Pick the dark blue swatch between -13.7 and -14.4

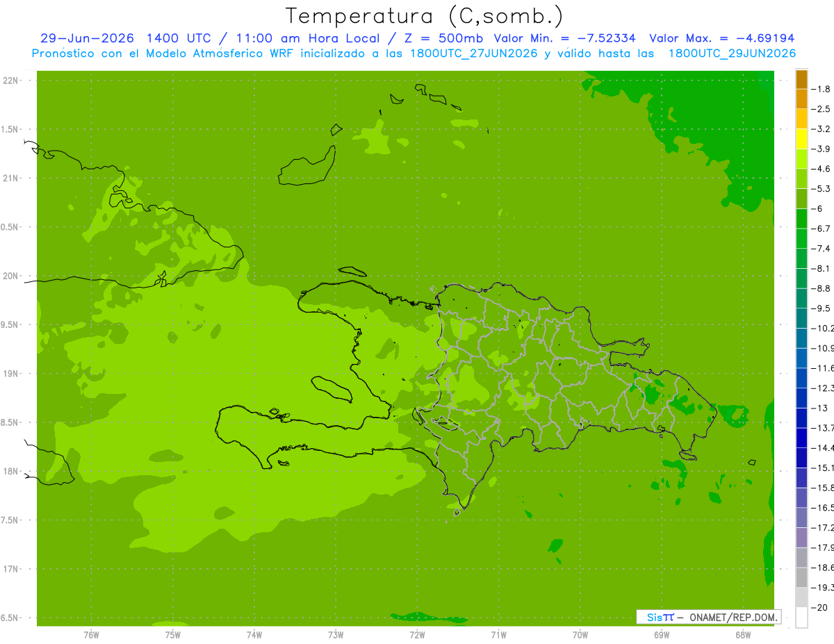tap(801, 438)
